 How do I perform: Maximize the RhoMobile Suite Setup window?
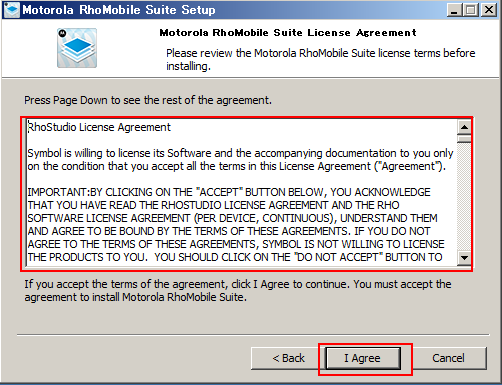(x=470, y=10)
